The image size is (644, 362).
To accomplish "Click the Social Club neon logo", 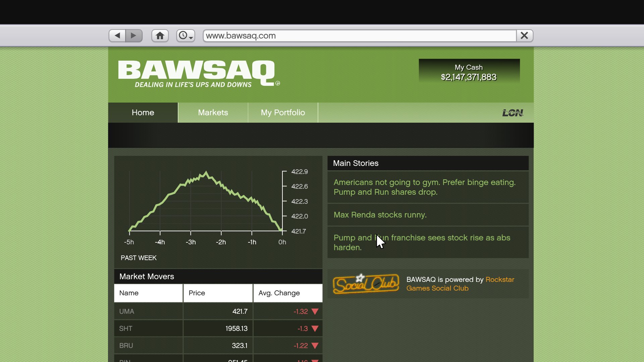I will (x=366, y=284).
